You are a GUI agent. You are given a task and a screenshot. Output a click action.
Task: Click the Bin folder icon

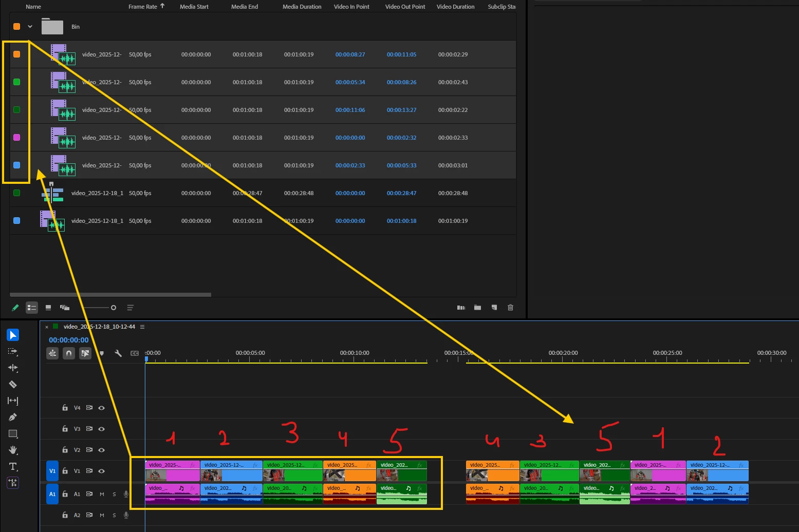tap(52, 27)
